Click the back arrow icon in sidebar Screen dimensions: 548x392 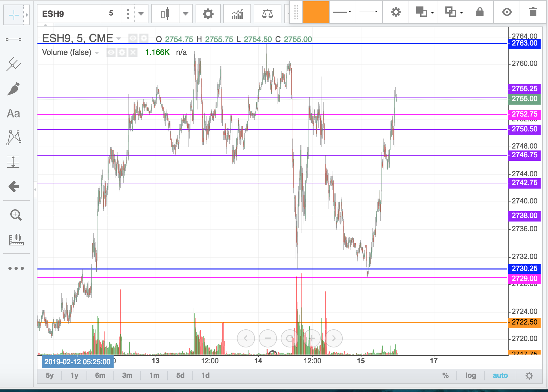14,186
